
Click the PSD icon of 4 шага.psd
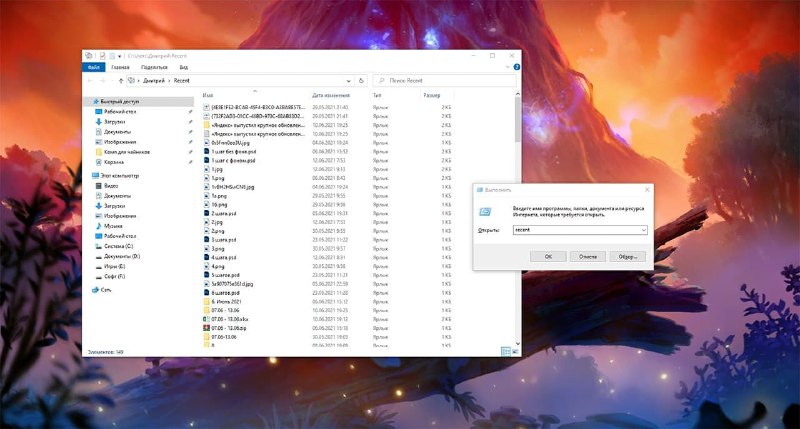[207, 258]
